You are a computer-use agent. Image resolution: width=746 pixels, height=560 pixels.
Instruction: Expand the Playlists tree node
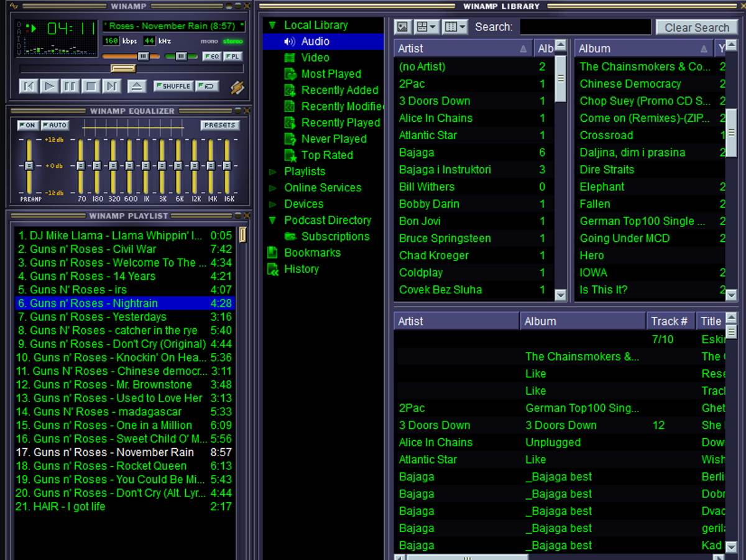pyautogui.click(x=272, y=172)
